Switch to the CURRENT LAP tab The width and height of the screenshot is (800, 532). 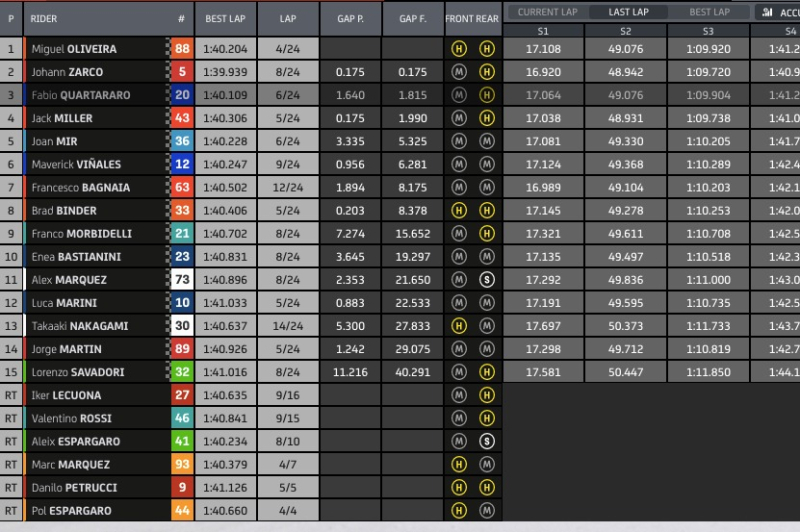click(548, 13)
